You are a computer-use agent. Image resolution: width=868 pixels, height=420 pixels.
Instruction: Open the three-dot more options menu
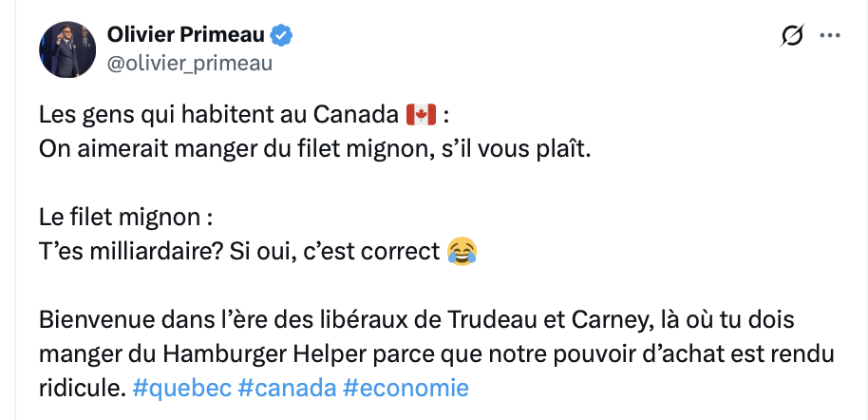830,36
